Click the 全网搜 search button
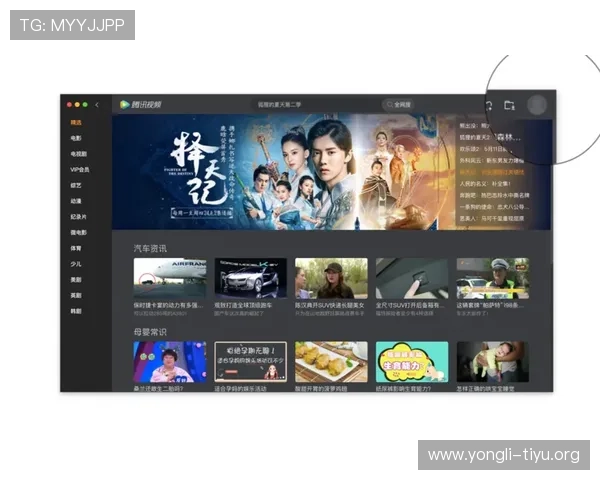Viewport: 600px width, 480px height. click(398, 104)
